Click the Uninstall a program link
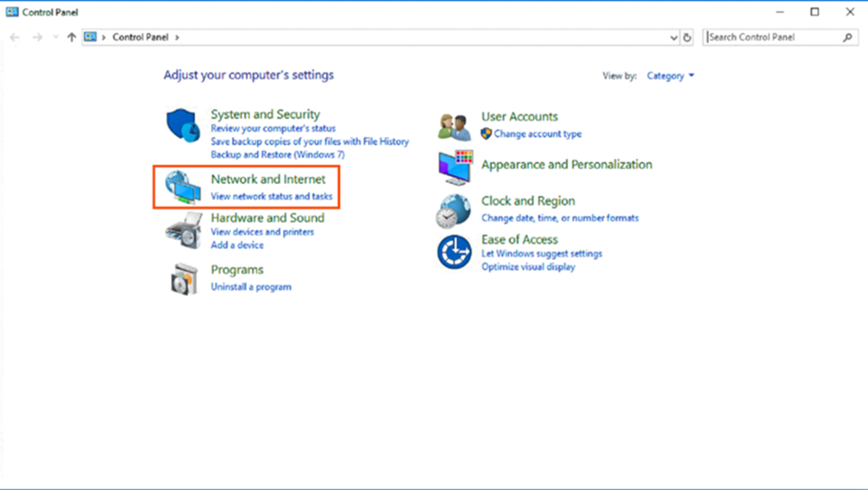Image resolution: width=868 pixels, height=490 pixels. 251,287
